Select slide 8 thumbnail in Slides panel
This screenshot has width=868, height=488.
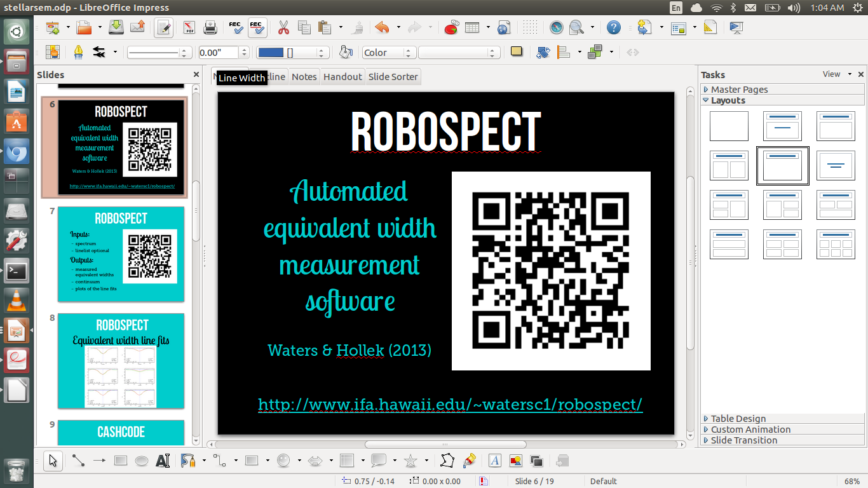click(121, 361)
